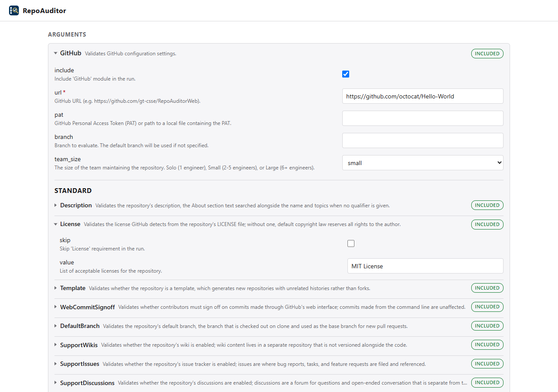The image size is (558, 392).
Task: Click the 'team_size' field label
Action: (x=68, y=159)
